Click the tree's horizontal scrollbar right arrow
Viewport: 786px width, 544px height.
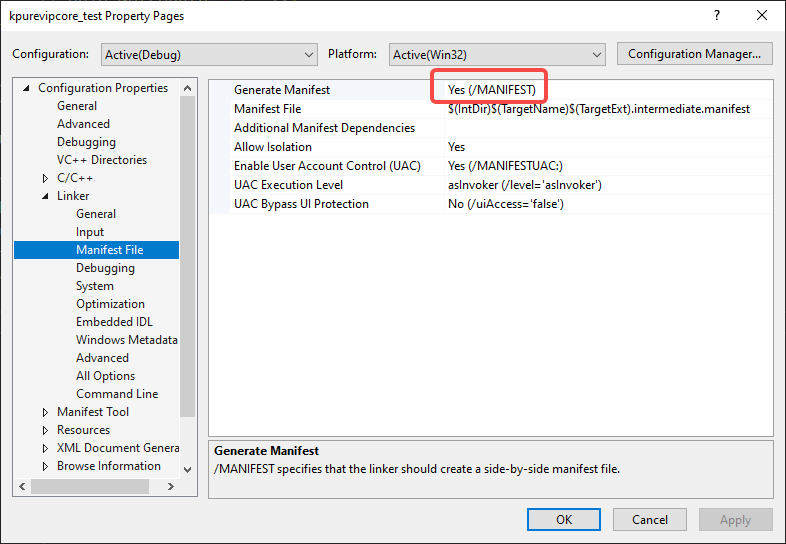click(x=170, y=486)
